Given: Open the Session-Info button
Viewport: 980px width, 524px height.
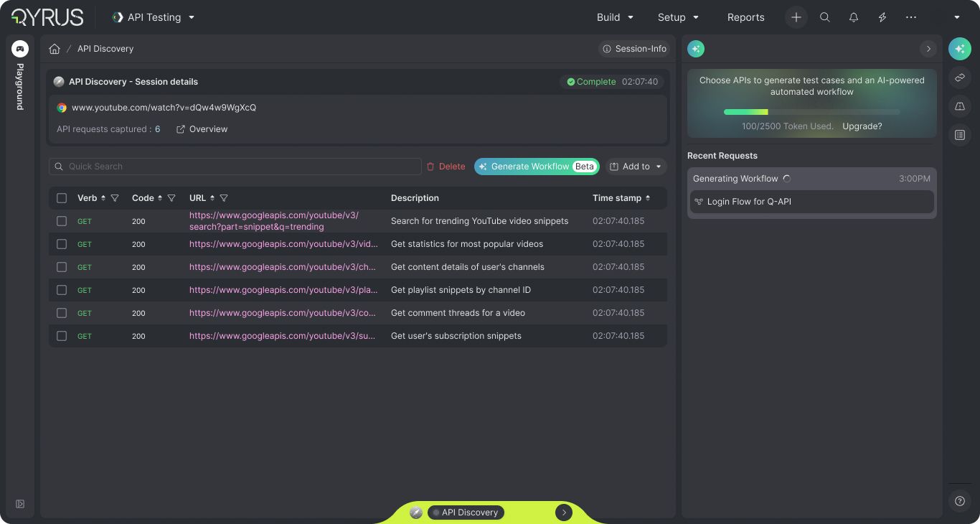Looking at the screenshot, I should pos(634,49).
